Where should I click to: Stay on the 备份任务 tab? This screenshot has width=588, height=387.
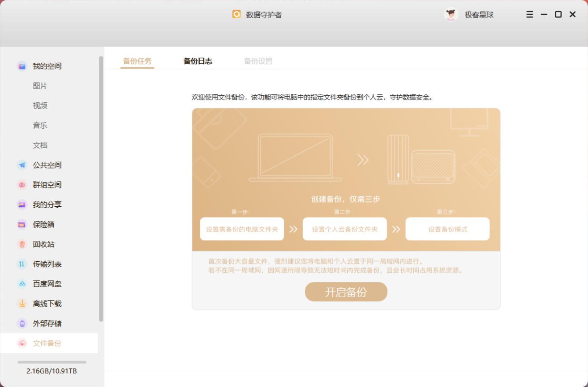[137, 61]
